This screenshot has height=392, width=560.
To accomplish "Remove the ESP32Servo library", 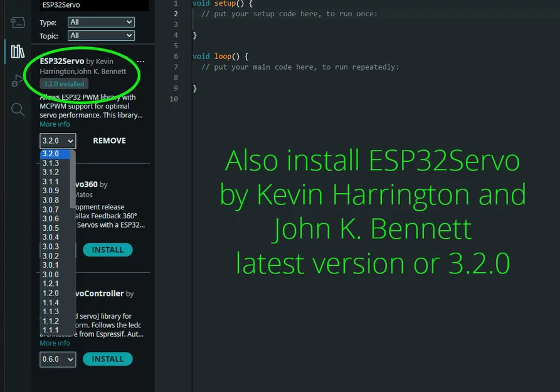I will 109,140.
